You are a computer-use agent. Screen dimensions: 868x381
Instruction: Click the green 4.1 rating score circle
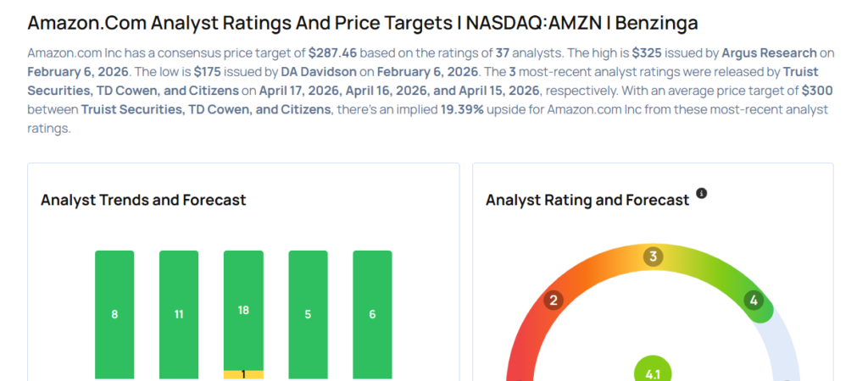tap(653, 371)
